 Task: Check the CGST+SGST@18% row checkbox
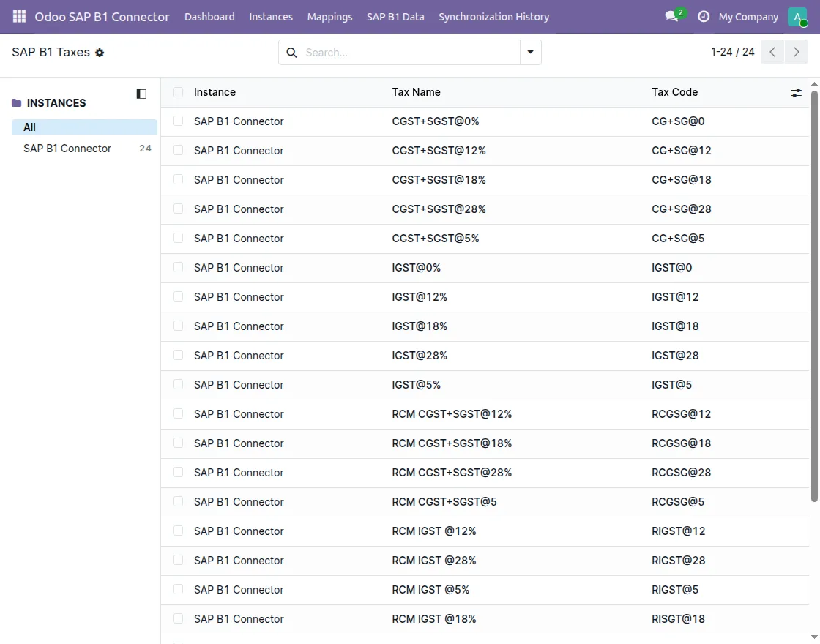tap(178, 180)
